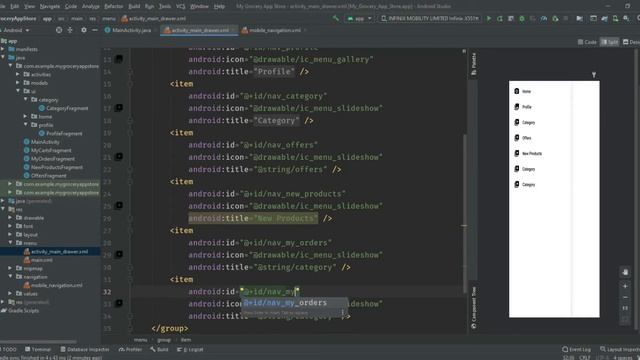Screen dimensions: 640x360
Task: Open the app run configuration dropdown
Action: [360, 18]
